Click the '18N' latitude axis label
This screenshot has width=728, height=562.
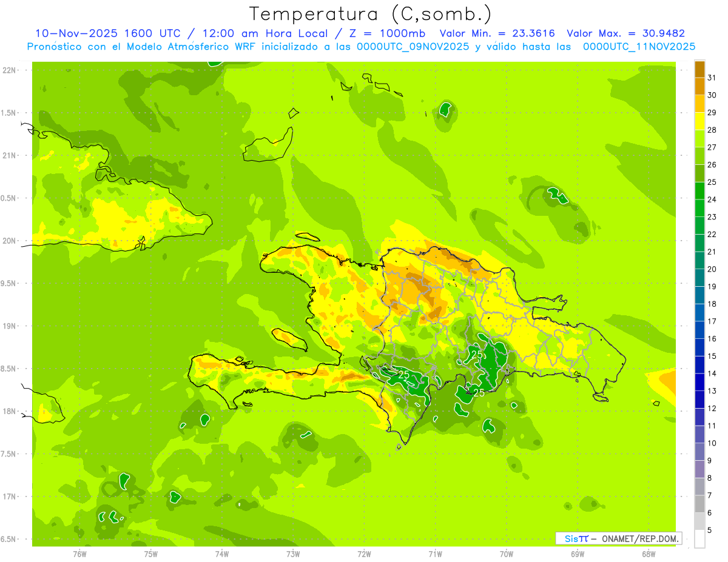[x=8, y=412]
